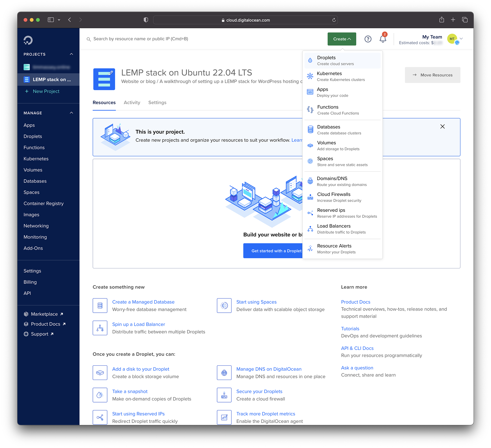Click the DigitalOcean logo in sidebar

tap(28, 40)
